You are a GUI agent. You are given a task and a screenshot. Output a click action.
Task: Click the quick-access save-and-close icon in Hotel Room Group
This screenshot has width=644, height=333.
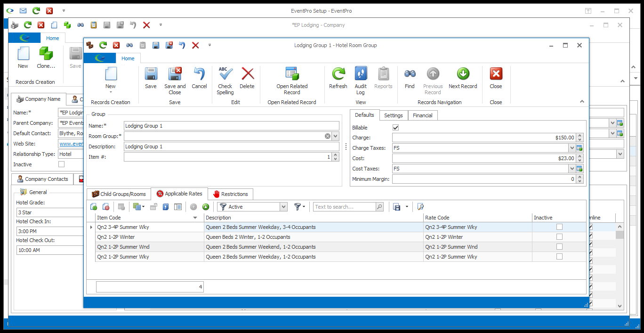(x=169, y=45)
